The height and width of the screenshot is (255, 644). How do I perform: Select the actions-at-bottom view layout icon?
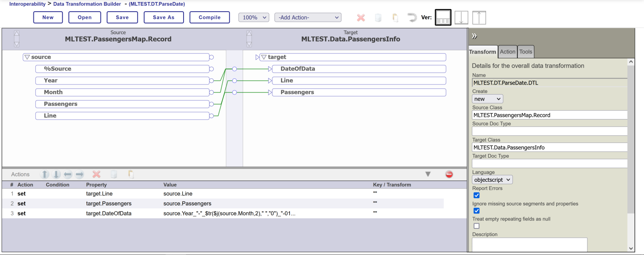pyautogui.click(x=443, y=17)
